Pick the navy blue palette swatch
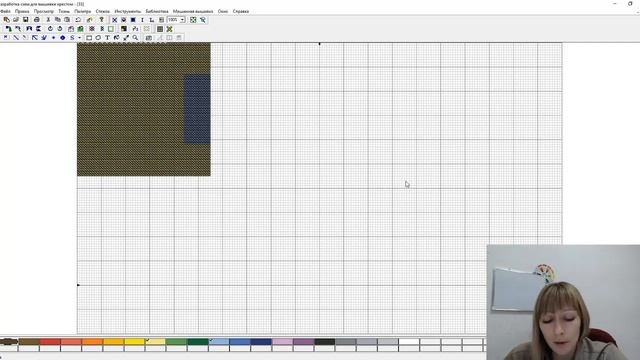 coord(261,342)
